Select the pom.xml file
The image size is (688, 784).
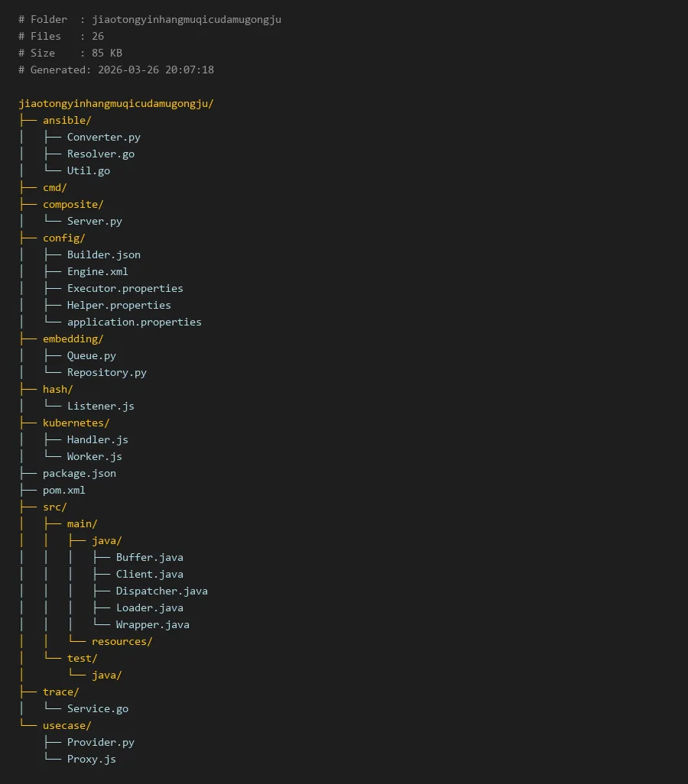[64, 490]
